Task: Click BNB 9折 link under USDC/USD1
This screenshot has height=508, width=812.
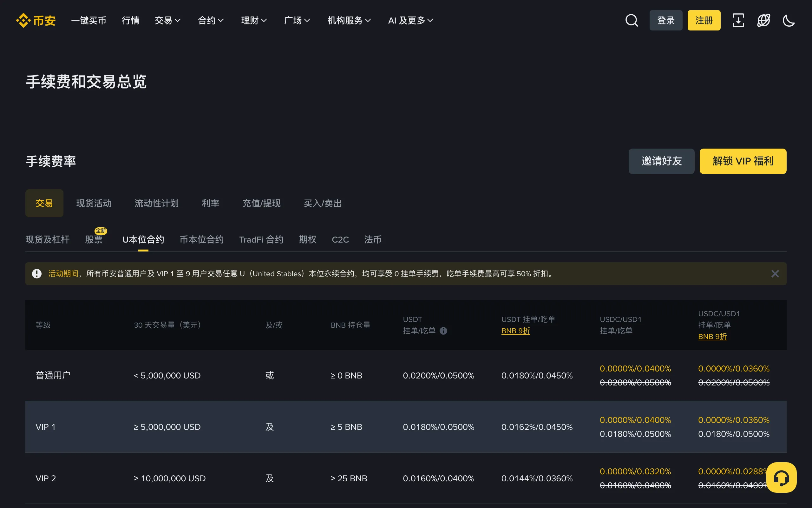Action: coord(713,337)
